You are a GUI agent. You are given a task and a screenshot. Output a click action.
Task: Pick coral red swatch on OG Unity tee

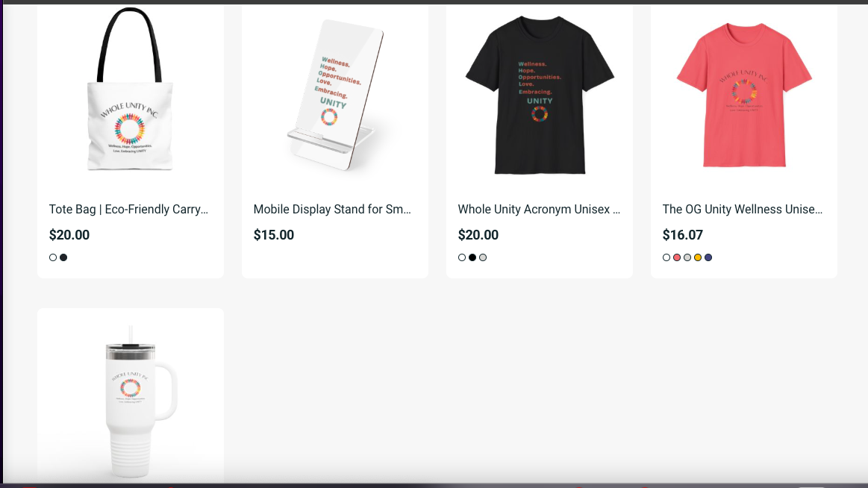click(x=677, y=257)
